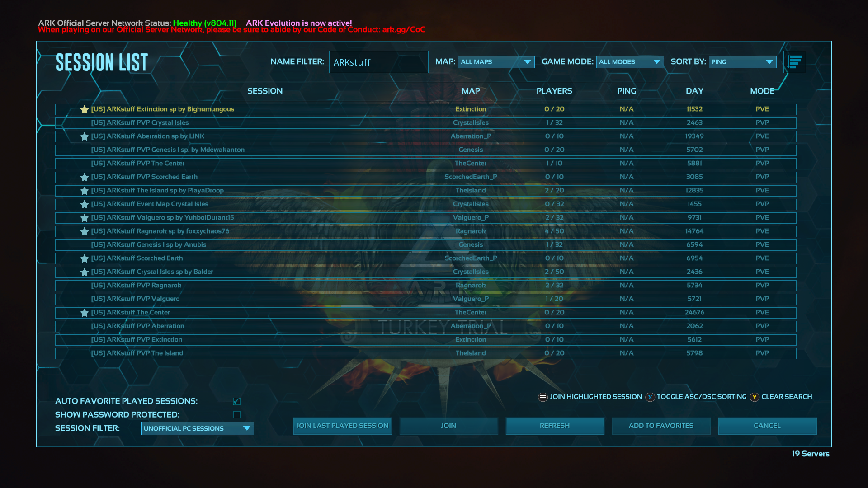Click the REFRESH button to reload servers
Screen dimensions: 868x488
click(555, 426)
